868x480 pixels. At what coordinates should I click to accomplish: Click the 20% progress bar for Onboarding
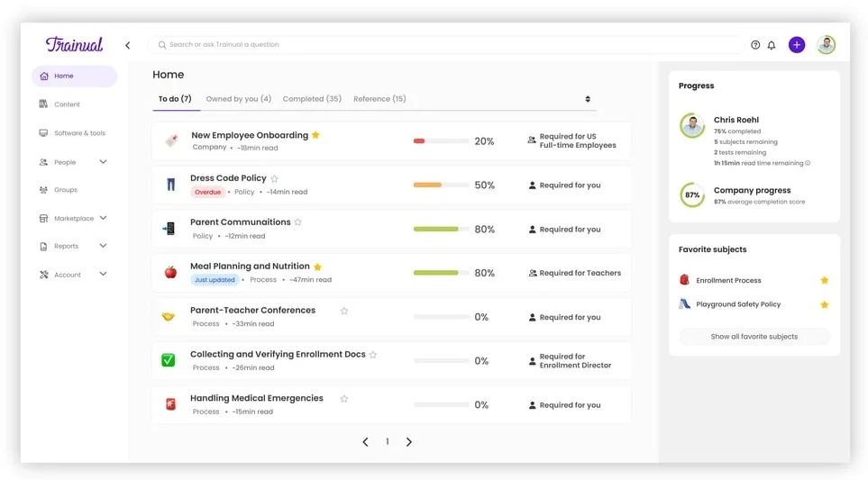441,141
